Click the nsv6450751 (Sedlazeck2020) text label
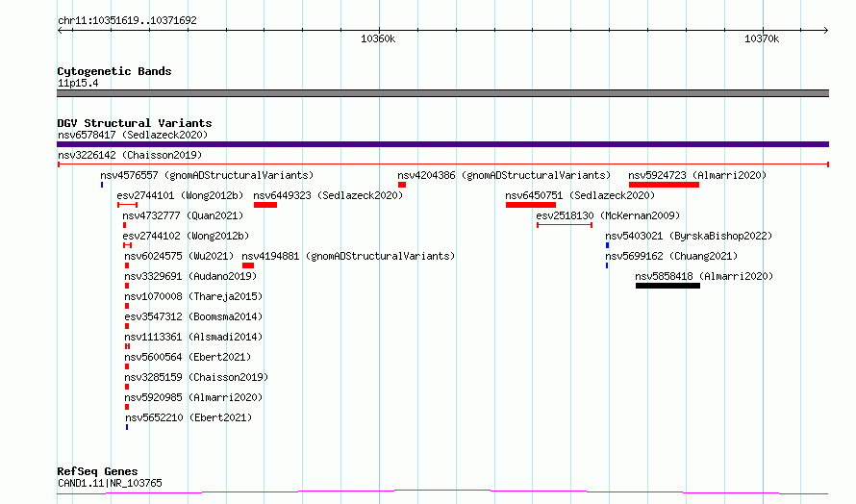 (580, 195)
